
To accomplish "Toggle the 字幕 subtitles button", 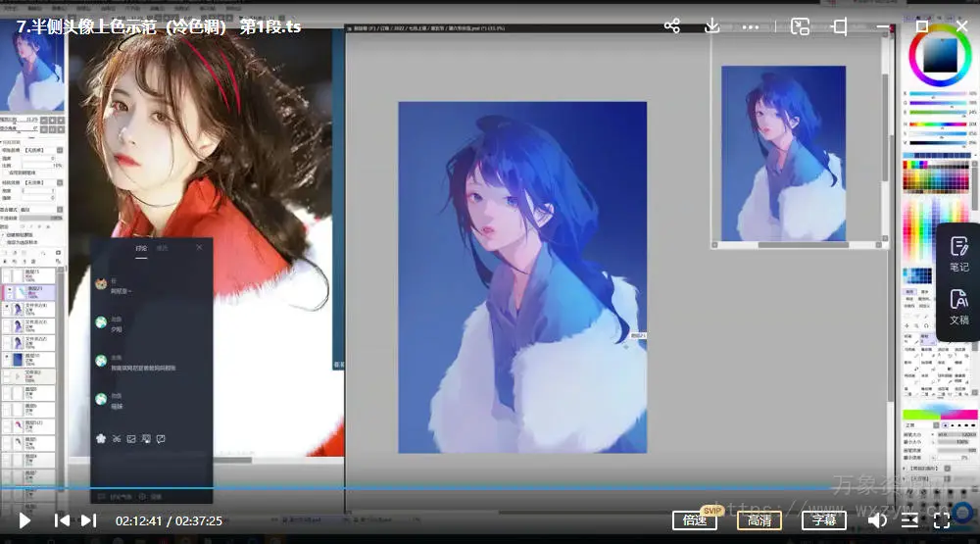I will click(x=824, y=520).
